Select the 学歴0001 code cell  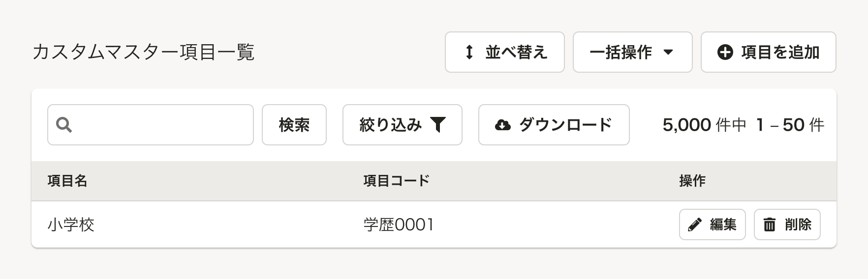(399, 224)
